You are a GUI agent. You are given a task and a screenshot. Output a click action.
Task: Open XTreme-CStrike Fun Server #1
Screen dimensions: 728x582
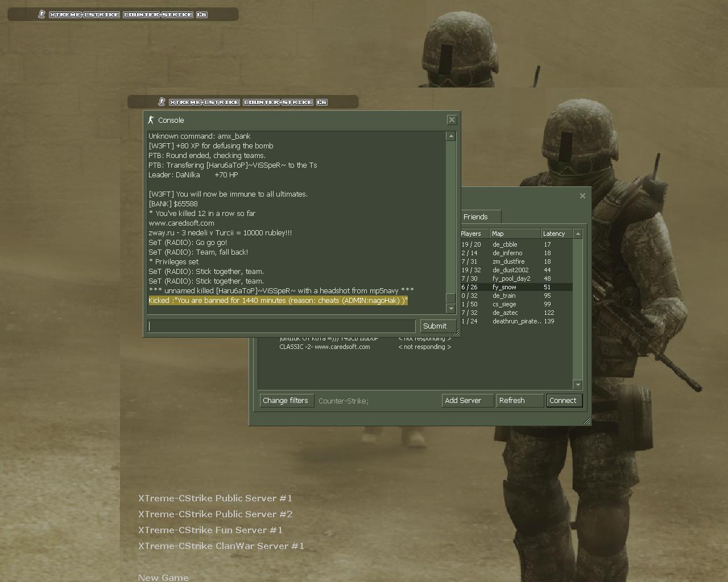(210, 530)
